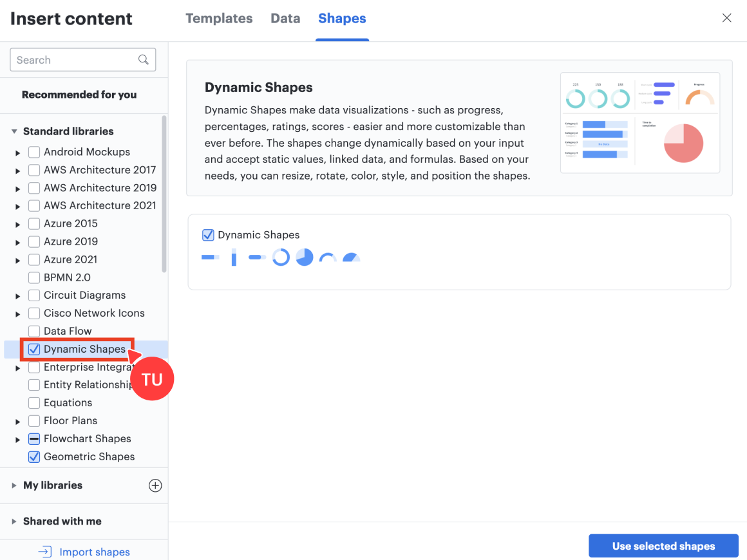Select the pie chart dynamic shape
This screenshot has height=560, width=747.
tap(304, 257)
